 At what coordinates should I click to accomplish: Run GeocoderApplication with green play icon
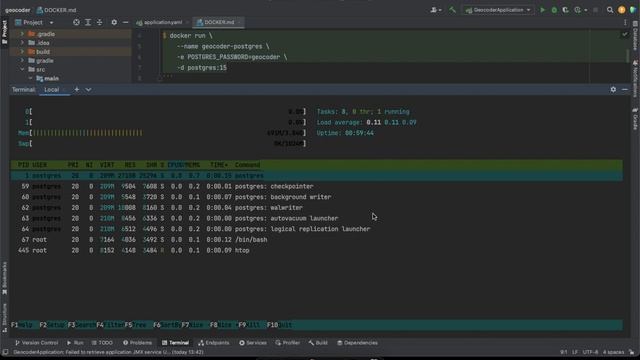542,10
